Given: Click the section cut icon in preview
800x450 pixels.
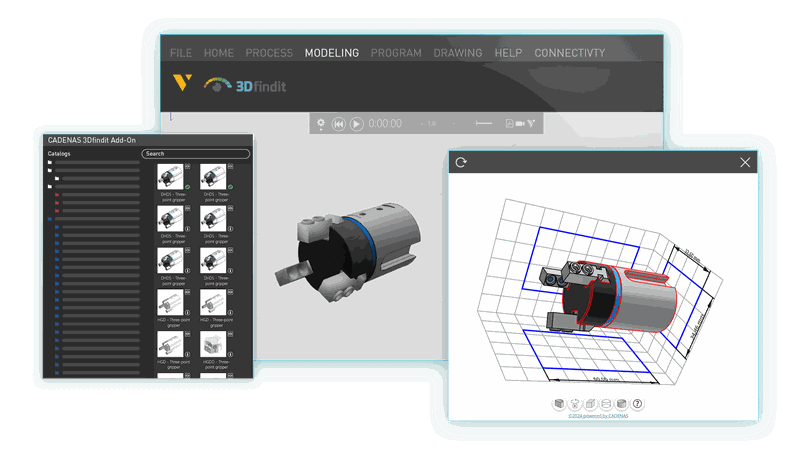Looking at the screenshot, I should (606, 404).
